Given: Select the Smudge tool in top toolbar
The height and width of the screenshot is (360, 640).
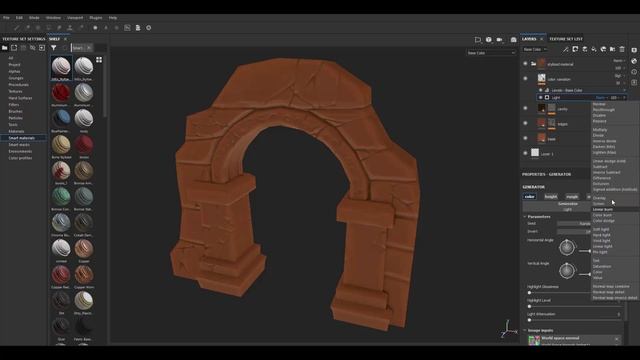Looking at the screenshot, I should click(59, 28).
